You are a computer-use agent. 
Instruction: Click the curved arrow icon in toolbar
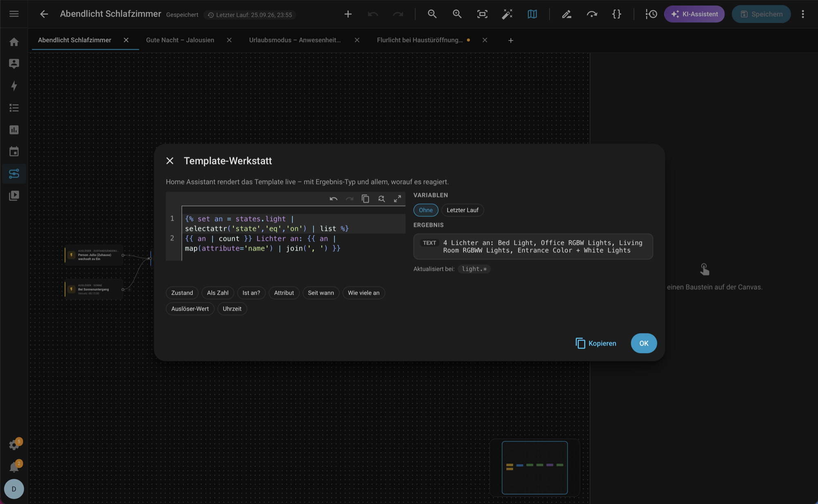[592, 14]
